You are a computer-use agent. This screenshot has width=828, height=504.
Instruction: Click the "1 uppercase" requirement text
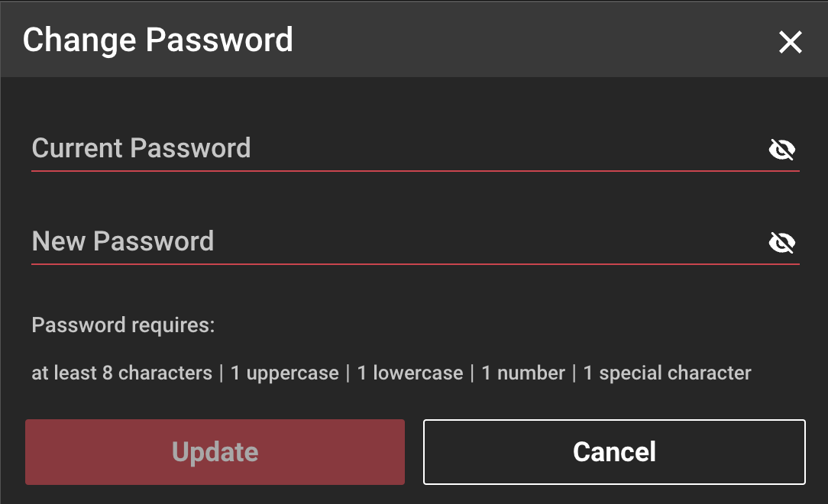click(x=284, y=373)
